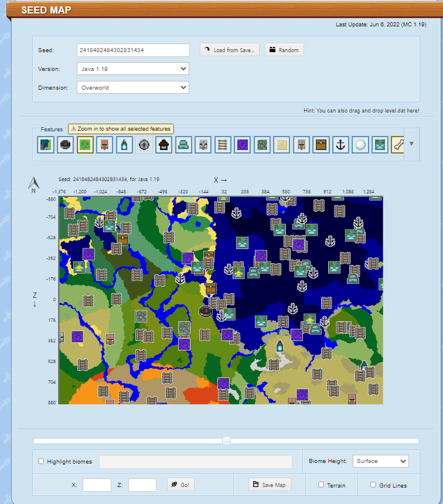Click the SEED MAP header title
443x504 pixels.
coord(46,10)
